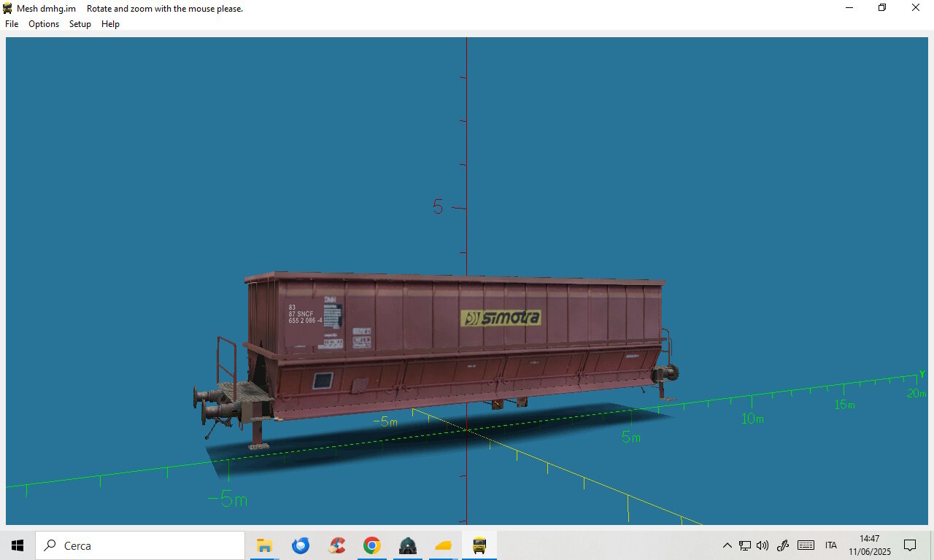Open CCleaner from the taskbar
Image resolution: width=934 pixels, height=560 pixels.
(336, 545)
